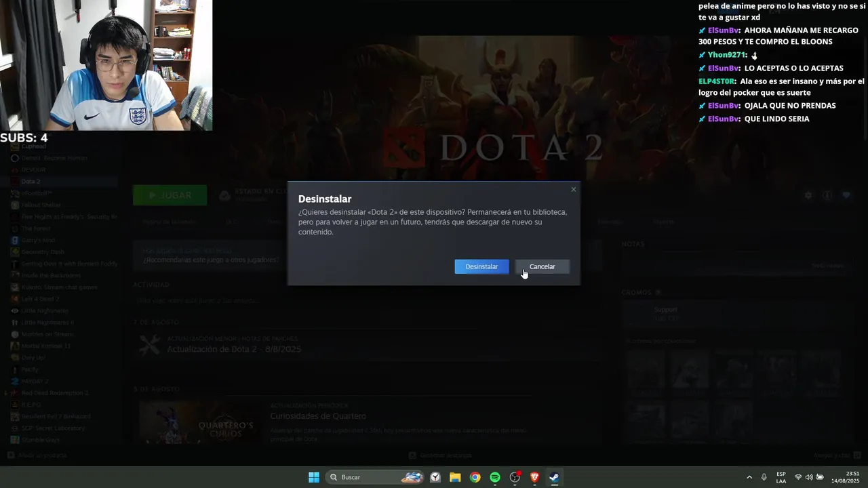This screenshot has height=488, width=868.
Task: Select Stumble Guys in the library
Action: [41, 440]
